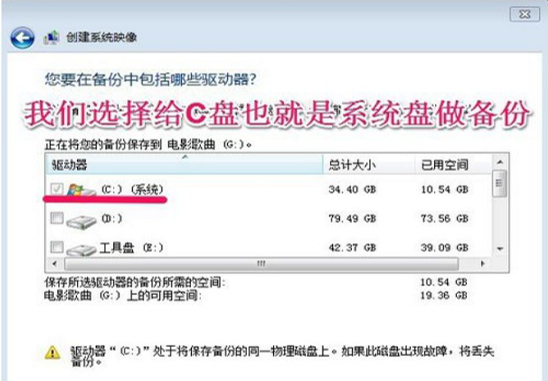
Task: Click the horizontal scroll right arrow
Action: click(x=483, y=264)
